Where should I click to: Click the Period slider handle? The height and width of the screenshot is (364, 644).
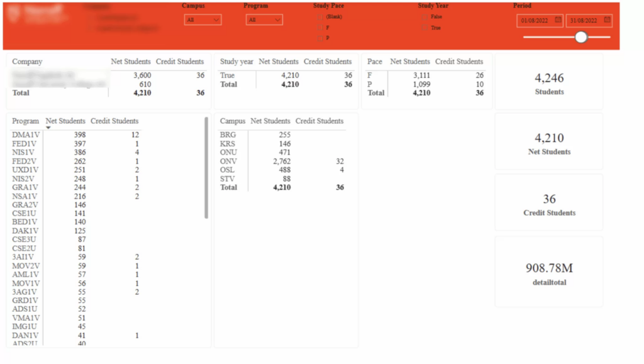pyautogui.click(x=580, y=37)
